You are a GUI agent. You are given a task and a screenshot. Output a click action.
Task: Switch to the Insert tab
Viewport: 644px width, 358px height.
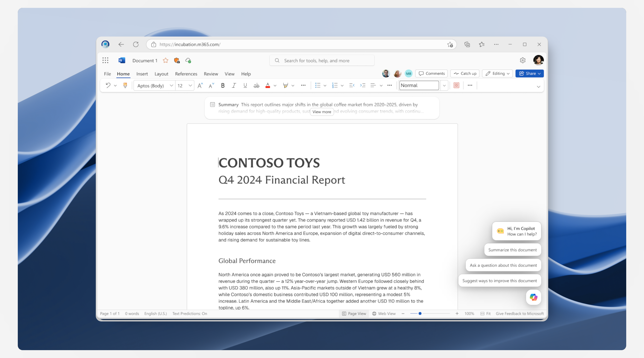[x=142, y=74]
